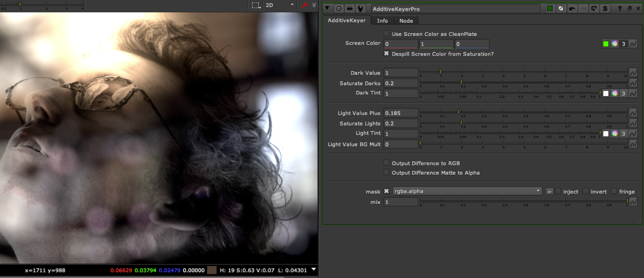Open Light Value Plus animation menu
This screenshot has width=644, height=278.
[633, 113]
